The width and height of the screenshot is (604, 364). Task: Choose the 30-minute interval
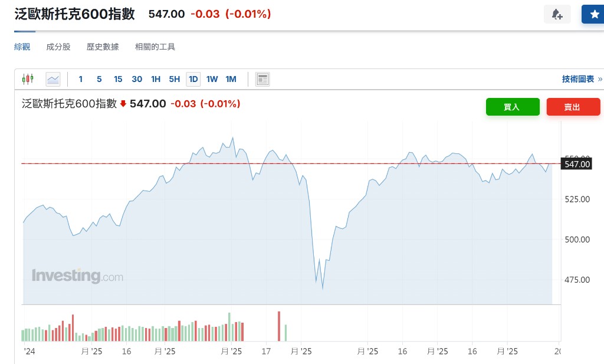pos(137,79)
